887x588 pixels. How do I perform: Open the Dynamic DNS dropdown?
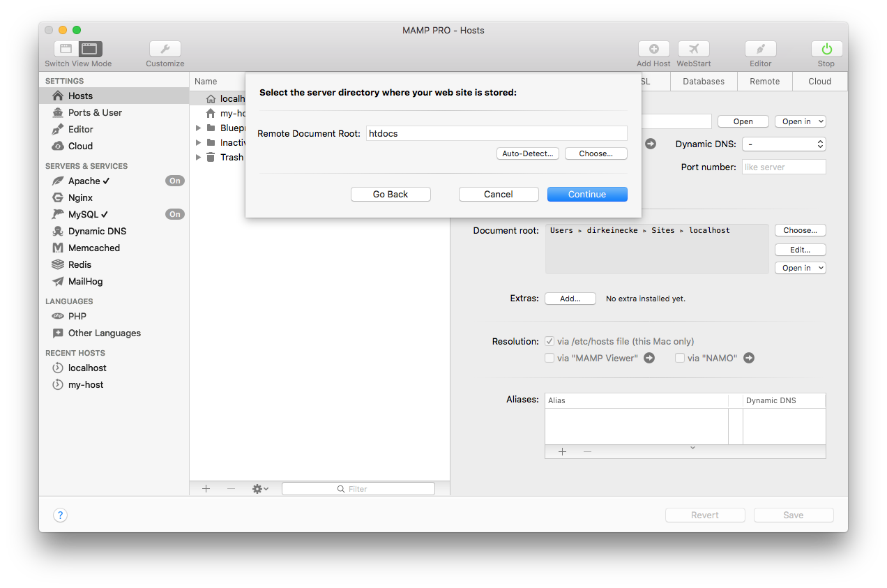[784, 144]
